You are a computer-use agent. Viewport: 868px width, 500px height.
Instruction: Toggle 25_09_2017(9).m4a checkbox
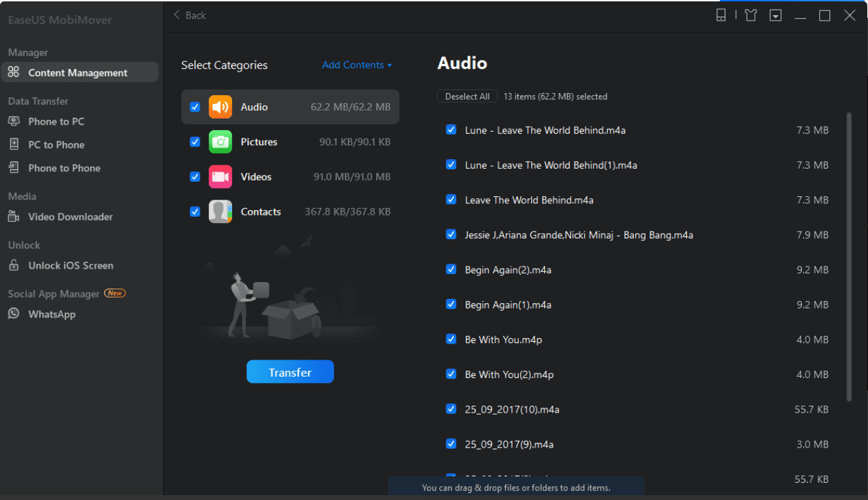(451, 444)
